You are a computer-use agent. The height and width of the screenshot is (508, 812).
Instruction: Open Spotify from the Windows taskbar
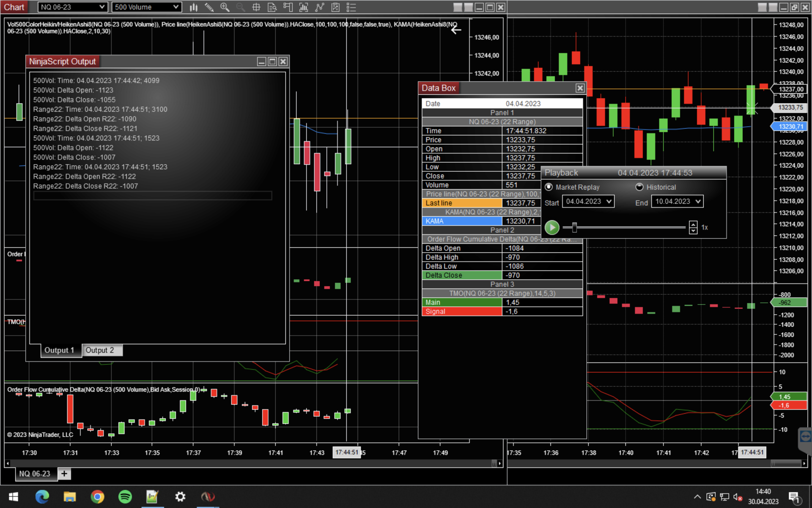[x=125, y=496]
